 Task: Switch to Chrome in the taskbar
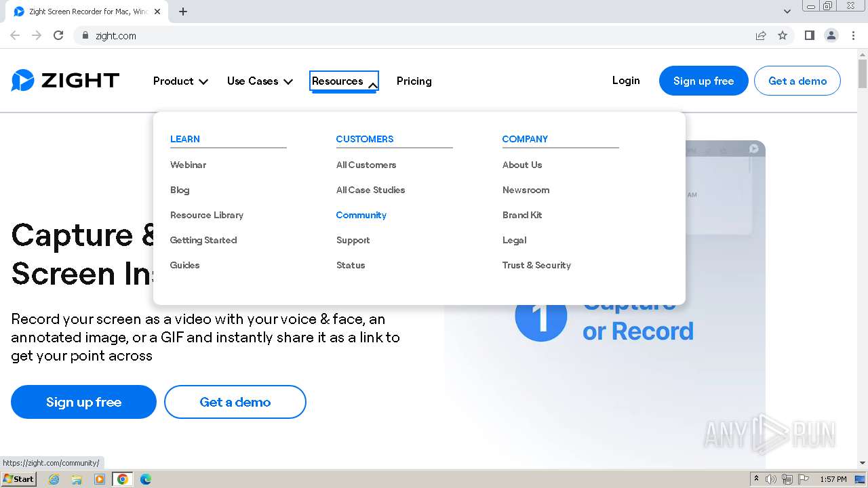click(x=123, y=479)
